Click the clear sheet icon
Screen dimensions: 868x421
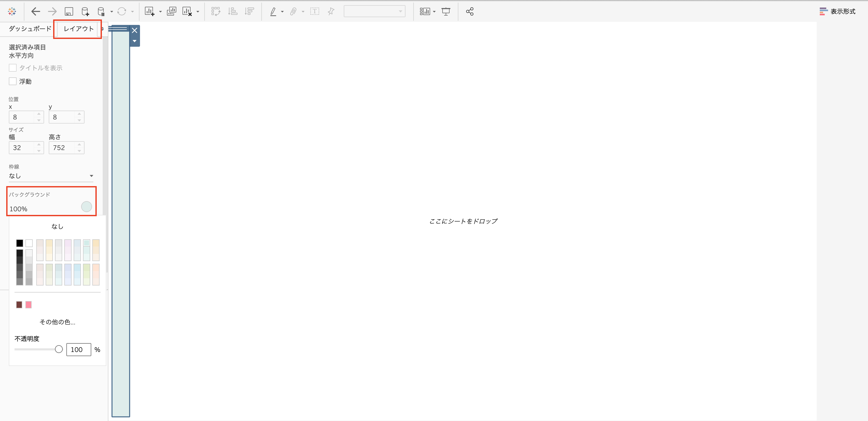[187, 11]
